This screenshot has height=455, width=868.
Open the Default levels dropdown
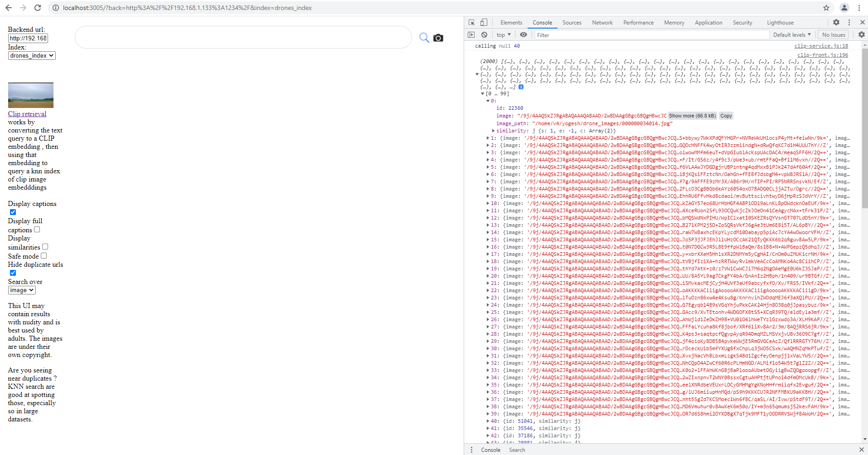(791, 34)
